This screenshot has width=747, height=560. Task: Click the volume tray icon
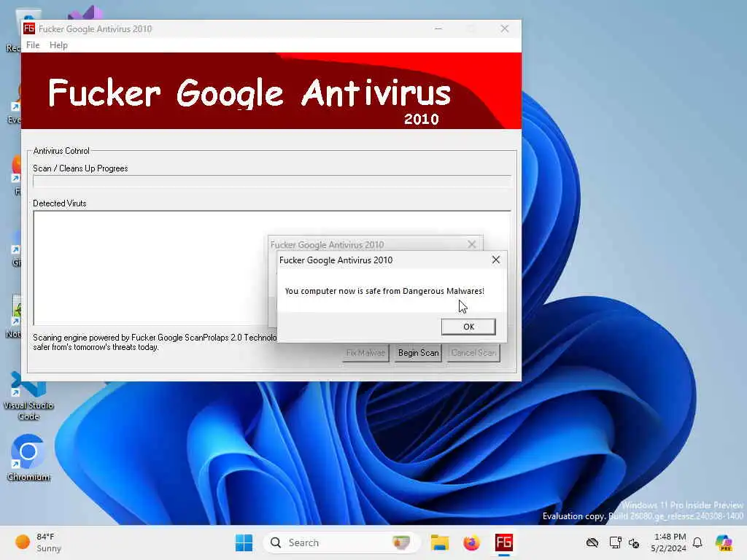coord(634,542)
